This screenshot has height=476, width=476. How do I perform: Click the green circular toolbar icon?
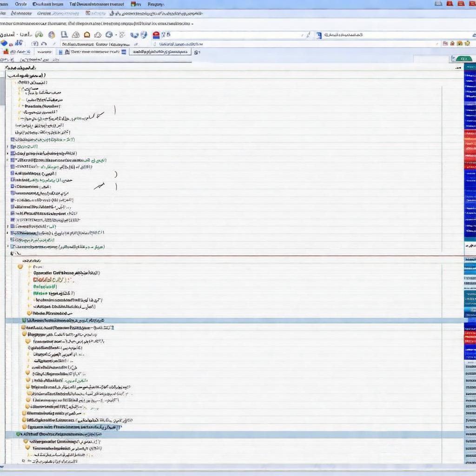(39, 34)
